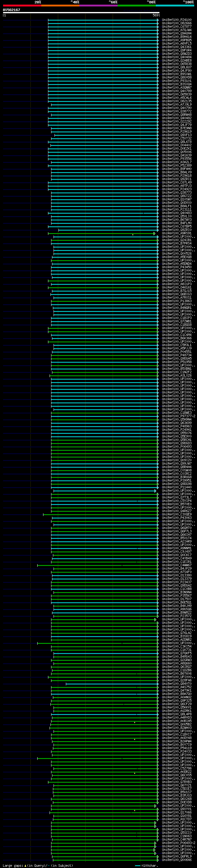Viewport: 197px width, 868px height.
Task: Select hit label UniRef100_Q4JF80
Action: pyautogui.click(x=177, y=71)
